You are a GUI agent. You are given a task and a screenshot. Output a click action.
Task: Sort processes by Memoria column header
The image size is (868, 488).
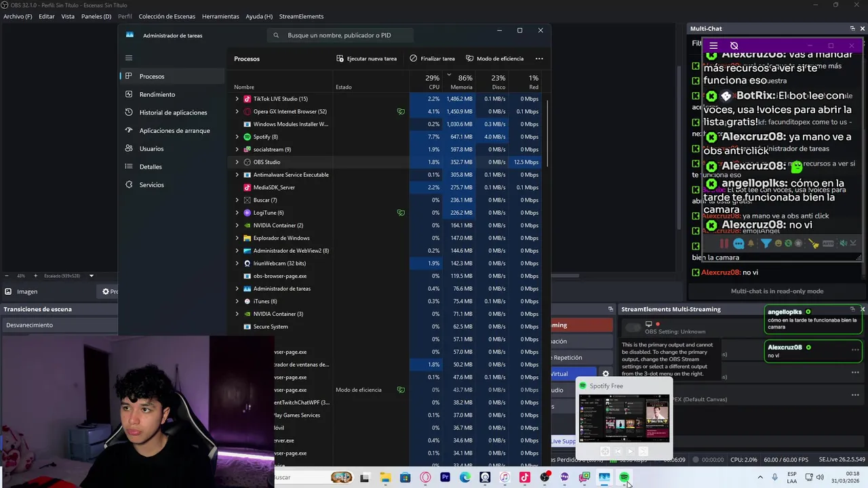click(x=459, y=82)
